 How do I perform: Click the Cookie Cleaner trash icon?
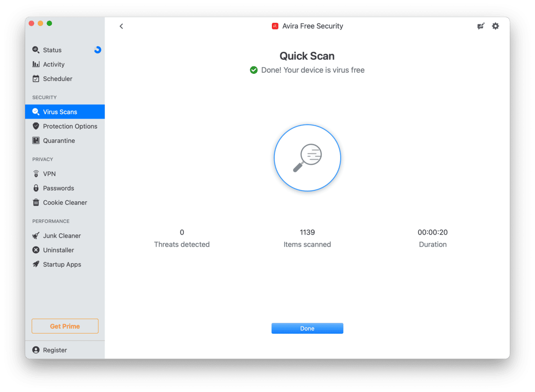(36, 203)
